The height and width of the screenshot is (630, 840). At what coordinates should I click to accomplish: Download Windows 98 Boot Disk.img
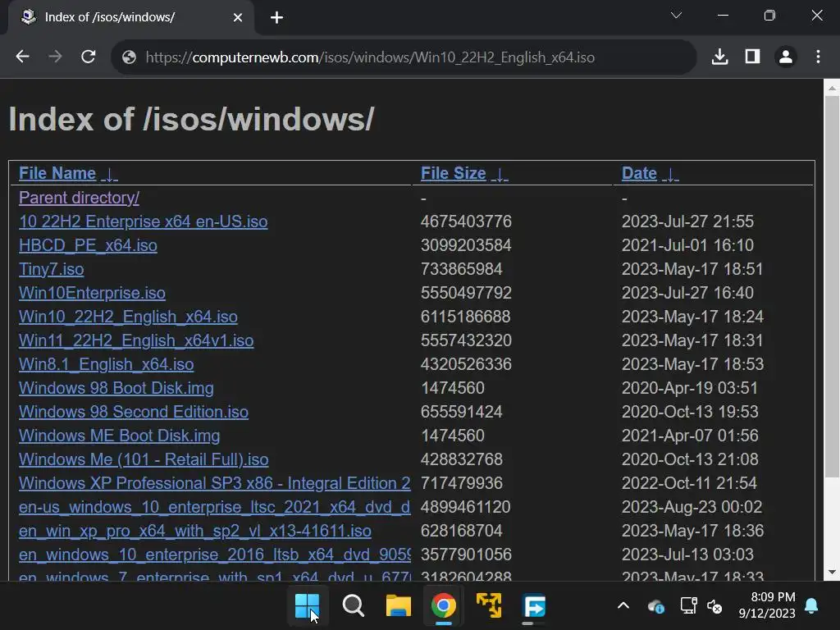pos(116,388)
